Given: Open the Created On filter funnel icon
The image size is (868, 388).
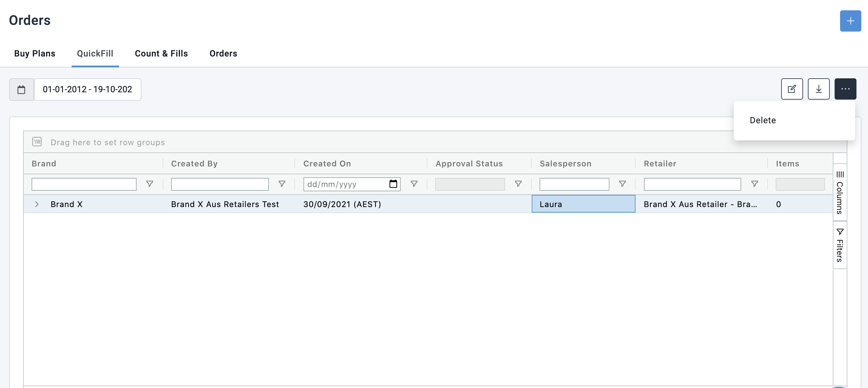Looking at the screenshot, I should click(414, 184).
